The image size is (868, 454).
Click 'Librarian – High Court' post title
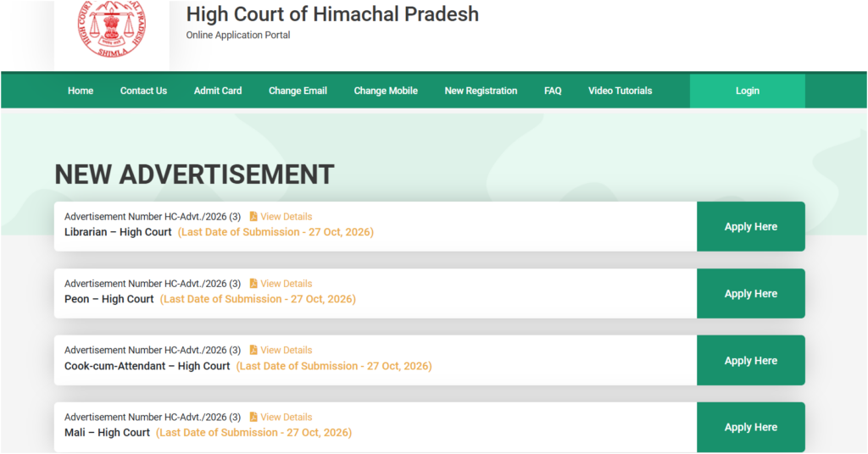(x=118, y=232)
